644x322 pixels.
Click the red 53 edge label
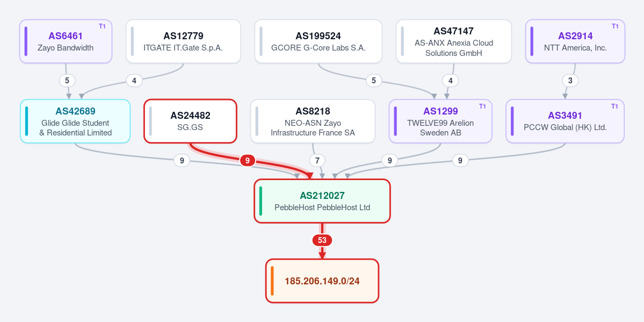coord(322,240)
